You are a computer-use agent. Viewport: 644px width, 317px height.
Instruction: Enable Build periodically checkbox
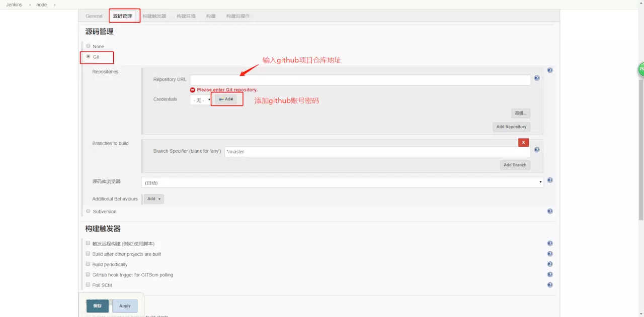(x=88, y=264)
